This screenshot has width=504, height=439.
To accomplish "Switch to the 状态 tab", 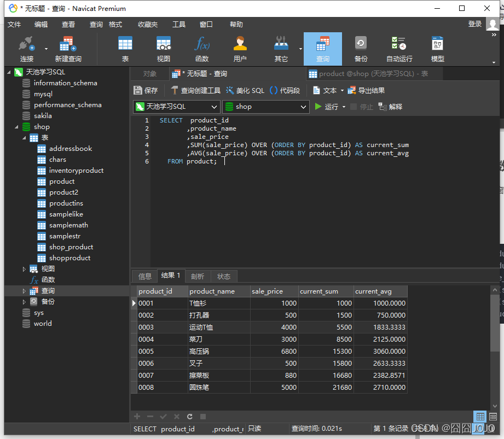I will click(x=224, y=276).
